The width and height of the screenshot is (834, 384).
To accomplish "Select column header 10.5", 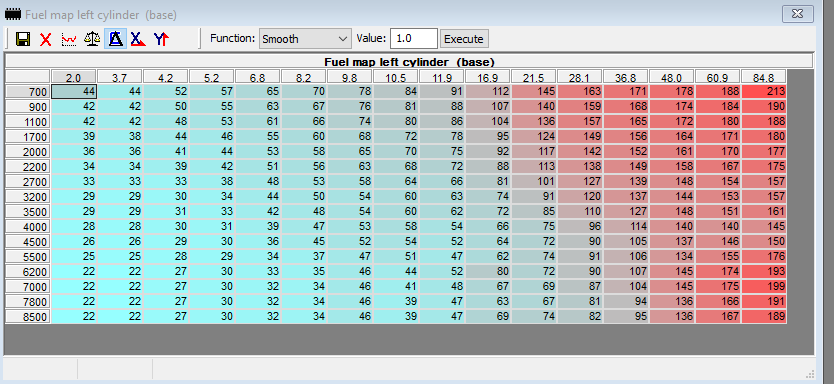I will [x=396, y=78].
